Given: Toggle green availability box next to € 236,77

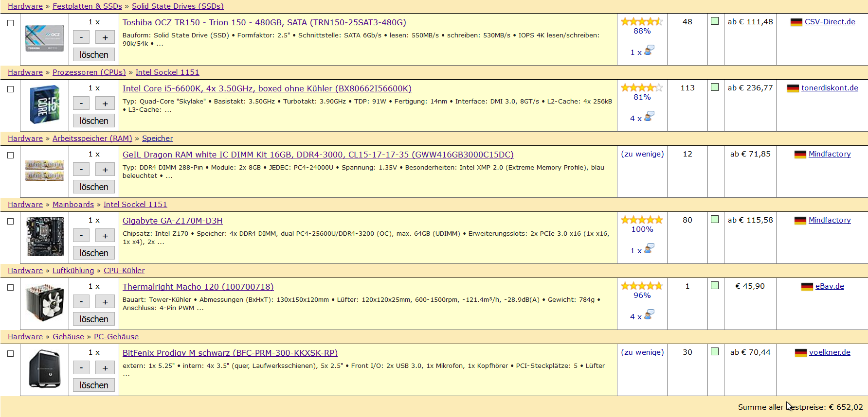Looking at the screenshot, I should [715, 87].
